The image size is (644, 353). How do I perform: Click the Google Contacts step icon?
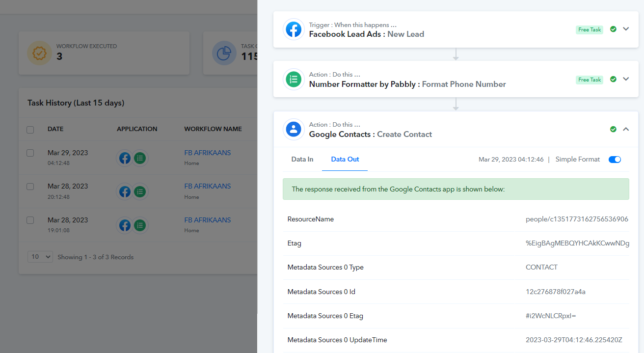click(294, 130)
